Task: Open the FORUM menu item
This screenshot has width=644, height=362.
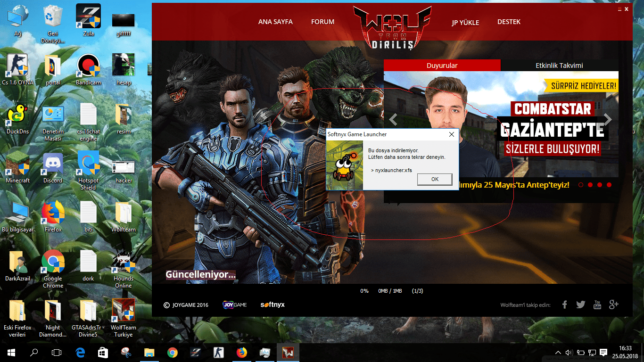Action: point(322,22)
